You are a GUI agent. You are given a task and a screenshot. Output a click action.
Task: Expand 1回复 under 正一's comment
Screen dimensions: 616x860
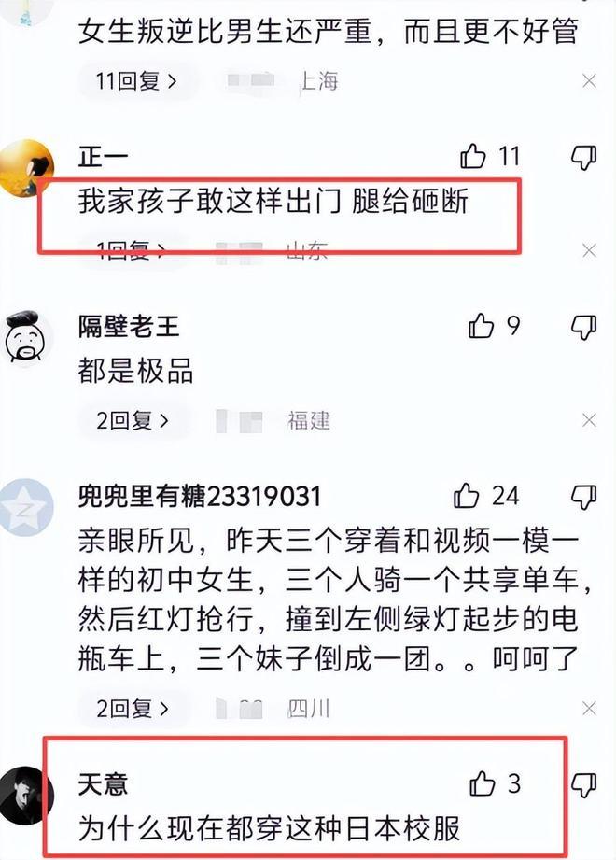click(131, 250)
